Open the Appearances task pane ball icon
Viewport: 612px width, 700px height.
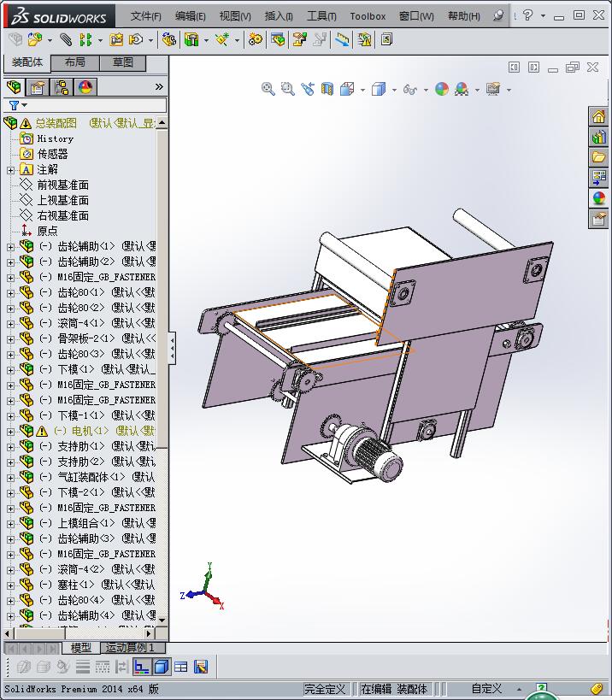(x=598, y=198)
